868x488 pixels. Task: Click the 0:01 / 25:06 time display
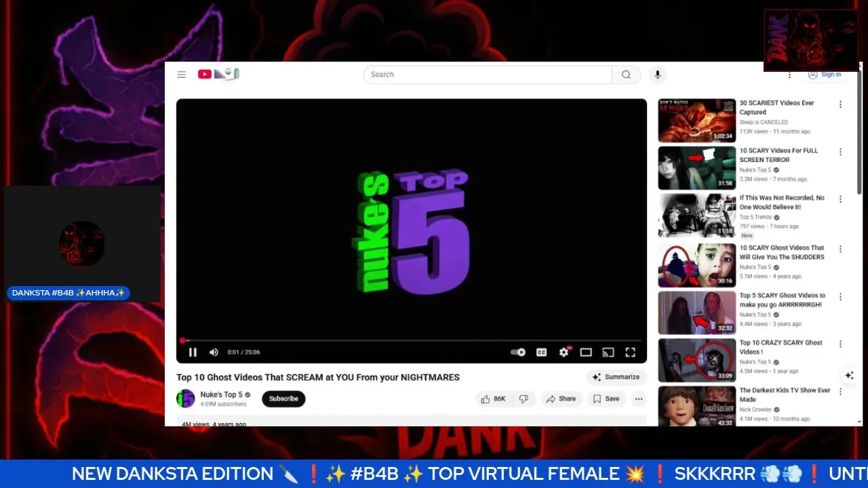(243, 352)
